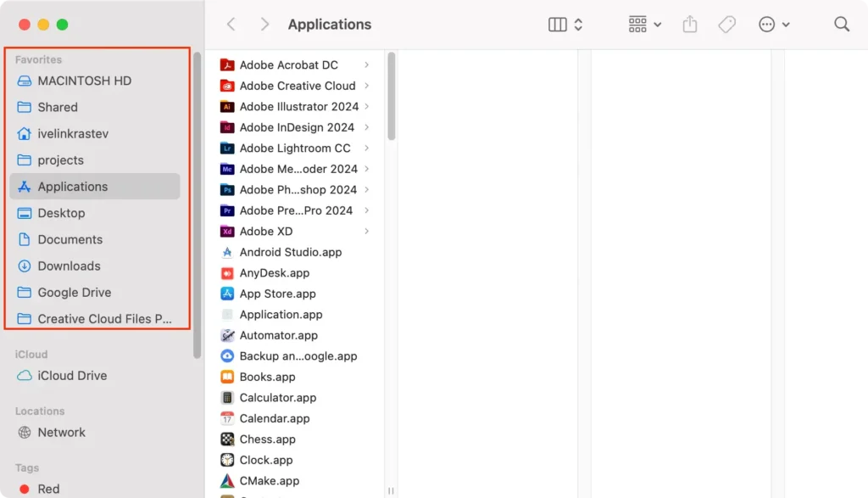This screenshot has height=498, width=868.
Task: Open Finder search with the magnifier icon
Action: 841,24
